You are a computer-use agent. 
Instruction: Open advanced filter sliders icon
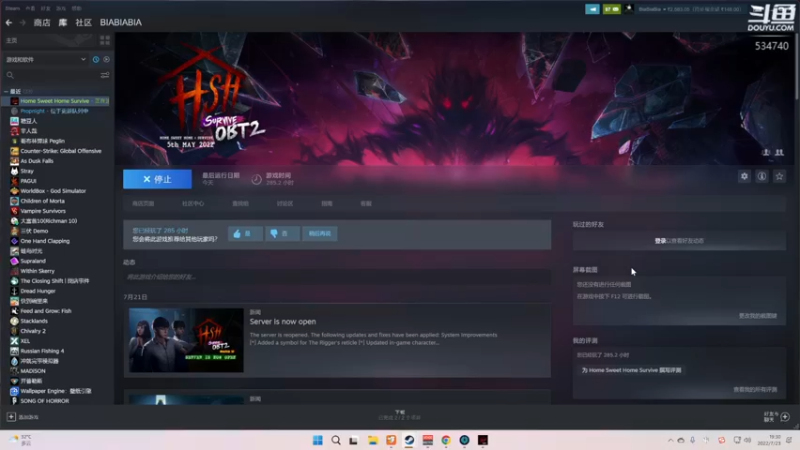coord(105,75)
